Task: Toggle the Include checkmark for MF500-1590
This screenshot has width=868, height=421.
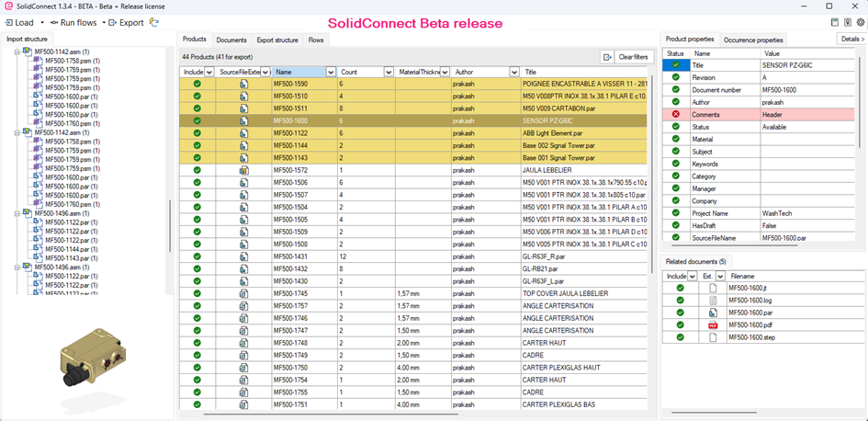Action: (x=197, y=84)
